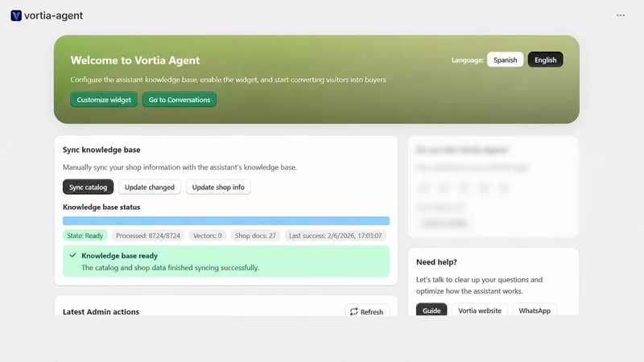Image resolution: width=644 pixels, height=362 pixels.
Task: Open the Guide in Need help
Action: [431, 311]
